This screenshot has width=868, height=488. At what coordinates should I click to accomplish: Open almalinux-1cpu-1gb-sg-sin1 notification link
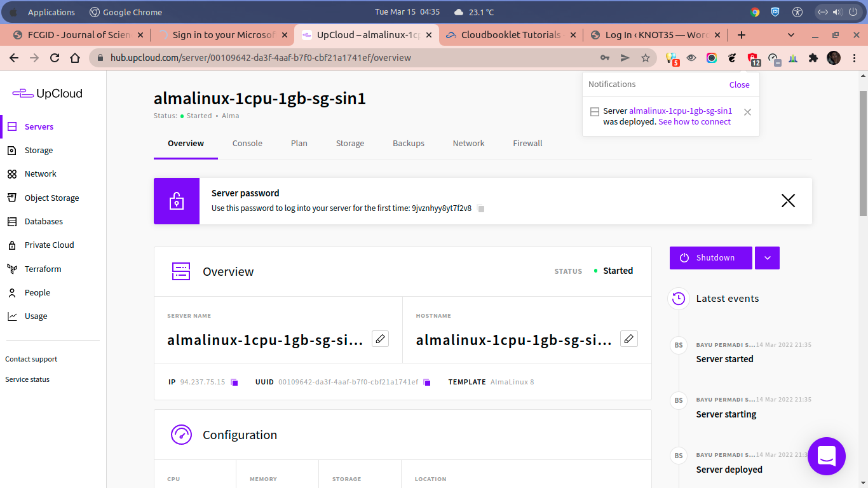(681, 111)
